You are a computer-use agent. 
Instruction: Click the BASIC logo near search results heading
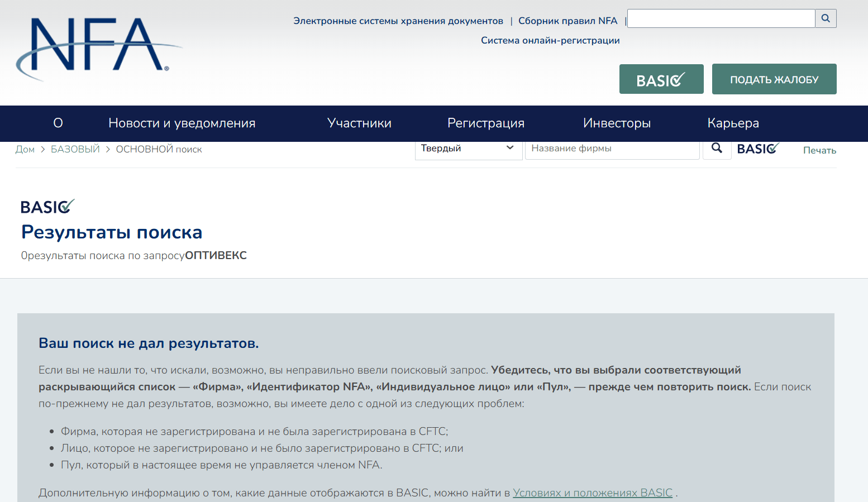47,206
